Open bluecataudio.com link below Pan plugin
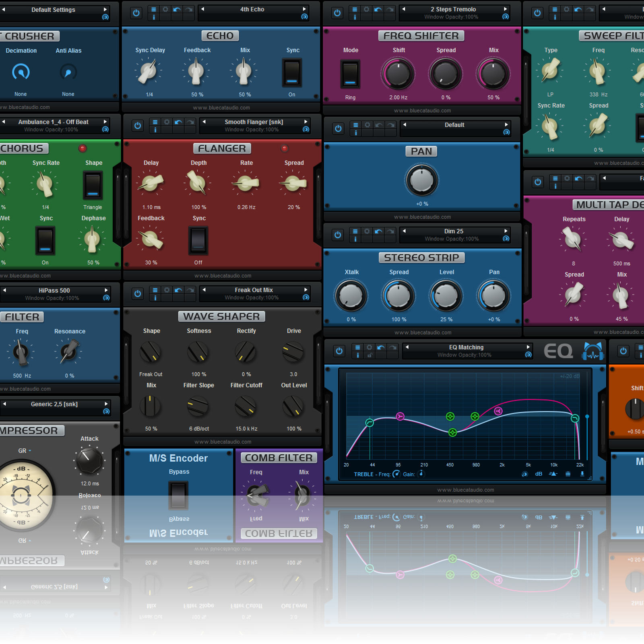The image size is (644, 644). tap(423, 217)
